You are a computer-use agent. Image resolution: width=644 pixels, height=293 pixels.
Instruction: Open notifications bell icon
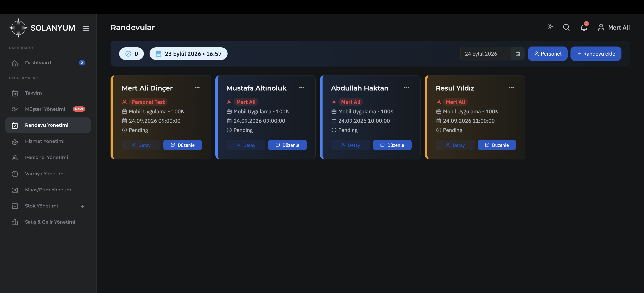pos(584,27)
